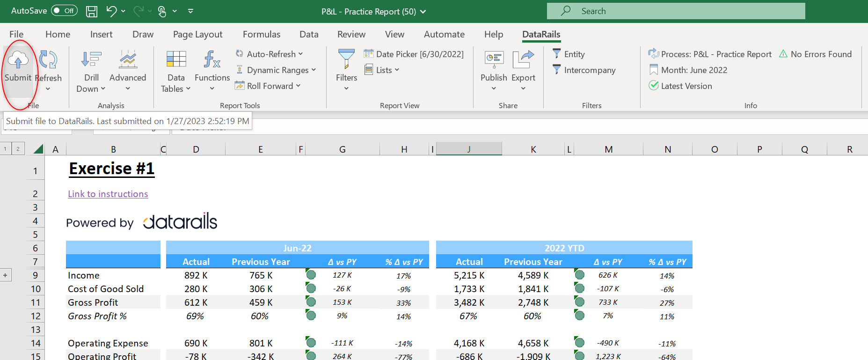This screenshot has width=868, height=360.
Task: Open the Link to instructions hyperlink
Action: point(108,194)
